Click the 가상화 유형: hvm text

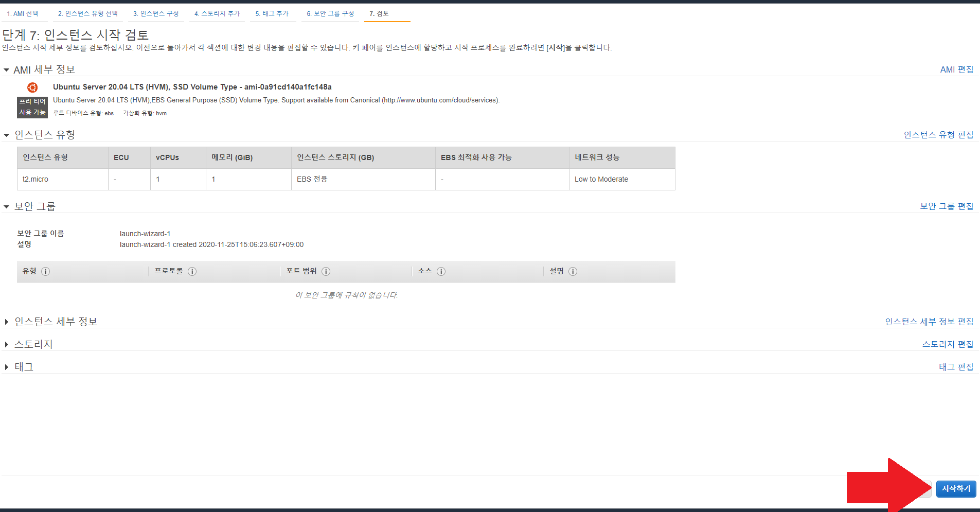(145, 113)
